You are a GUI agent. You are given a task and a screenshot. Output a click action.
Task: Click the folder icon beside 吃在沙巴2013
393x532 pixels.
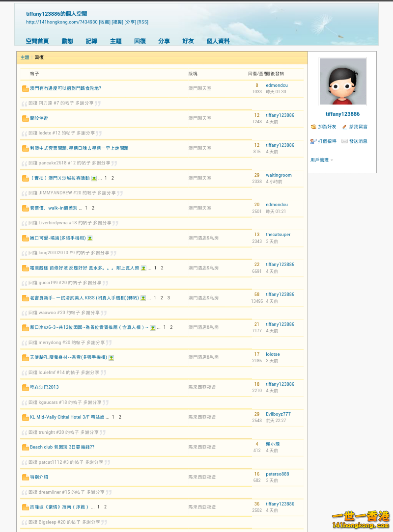25,387
